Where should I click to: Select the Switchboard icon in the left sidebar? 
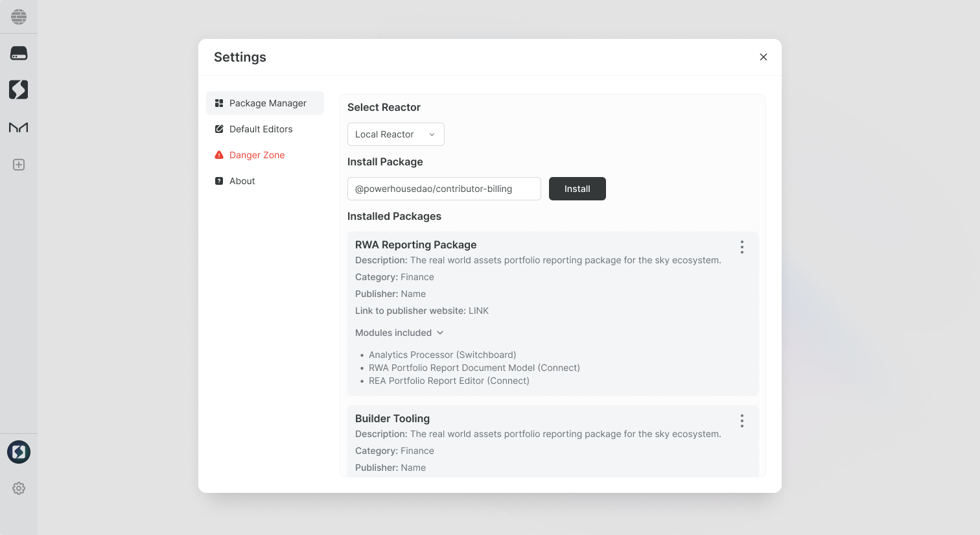(x=19, y=89)
